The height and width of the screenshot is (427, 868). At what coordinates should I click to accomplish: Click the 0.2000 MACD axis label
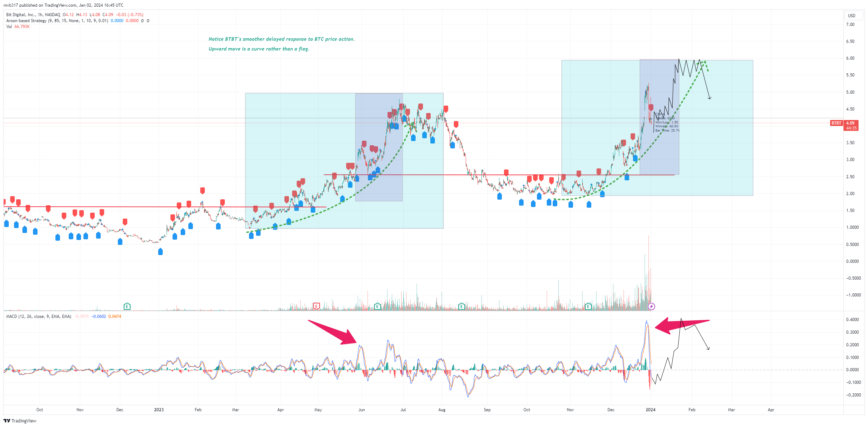852,345
